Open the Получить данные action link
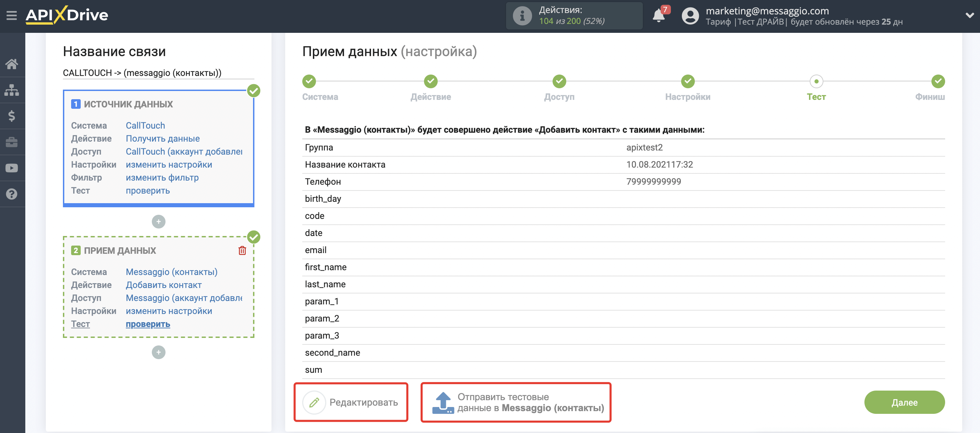Image resolution: width=980 pixels, height=433 pixels. pos(162,139)
